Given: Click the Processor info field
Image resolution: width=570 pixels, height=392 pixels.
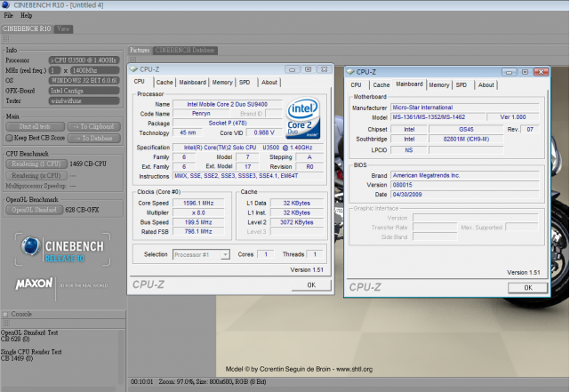Looking at the screenshot, I should coord(84,60).
